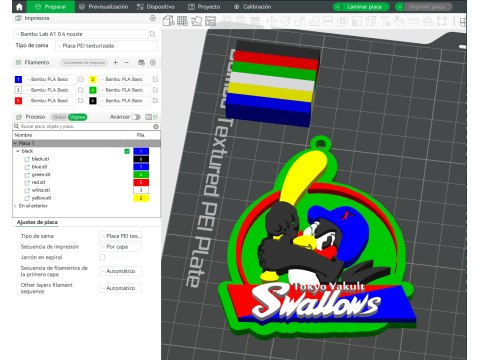Click the AMS sync icon in Filamento header
This screenshot has width=480, height=360.
(x=141, y=62)
